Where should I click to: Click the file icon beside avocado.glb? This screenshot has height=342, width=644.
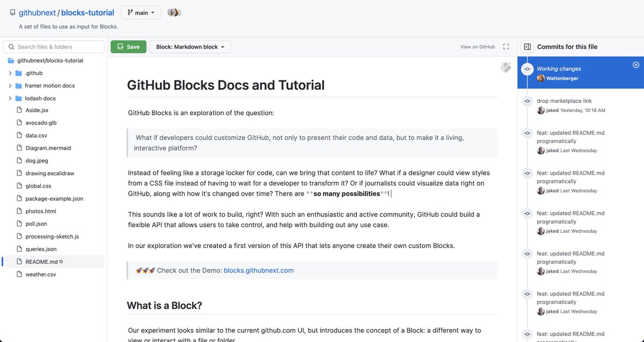click(19, 123)
